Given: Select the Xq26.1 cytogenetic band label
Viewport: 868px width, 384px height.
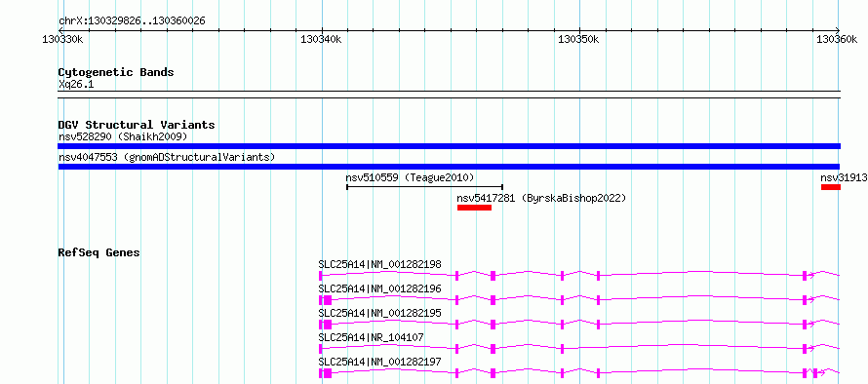Looking at the screenshot, I should coord(76,85).
